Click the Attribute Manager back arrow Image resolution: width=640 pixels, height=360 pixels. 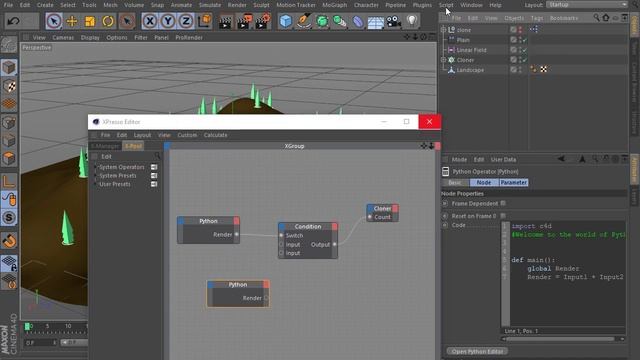tap(561, 159)
